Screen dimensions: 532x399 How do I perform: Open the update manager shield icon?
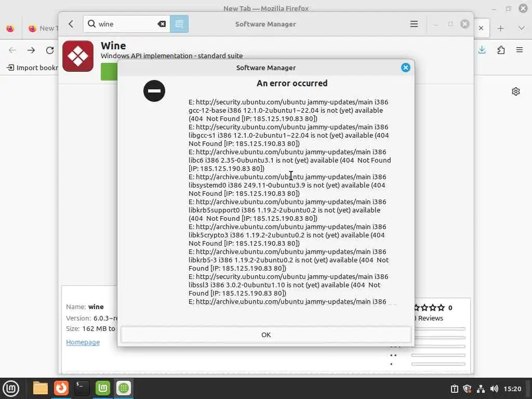coord(467,389)
